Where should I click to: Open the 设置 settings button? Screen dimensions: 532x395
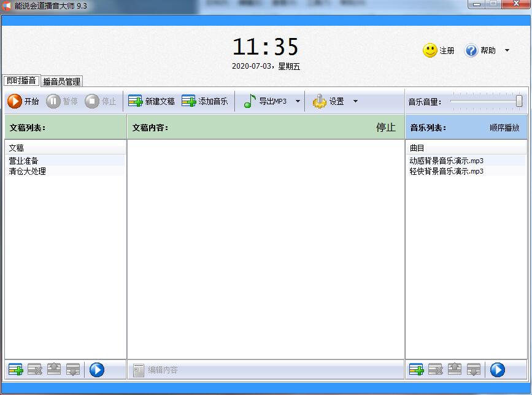(328, 101)
